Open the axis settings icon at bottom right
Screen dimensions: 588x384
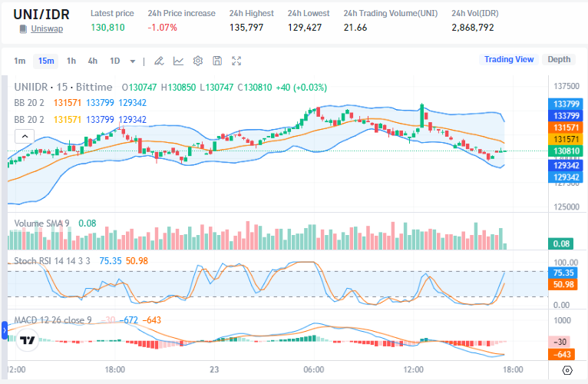click(x=567, y=370)
